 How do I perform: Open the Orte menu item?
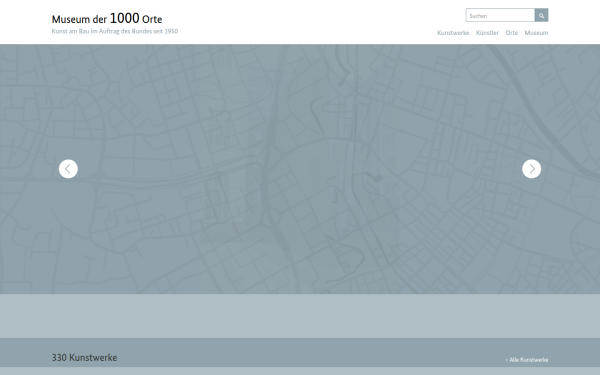(x=512, y=33)
